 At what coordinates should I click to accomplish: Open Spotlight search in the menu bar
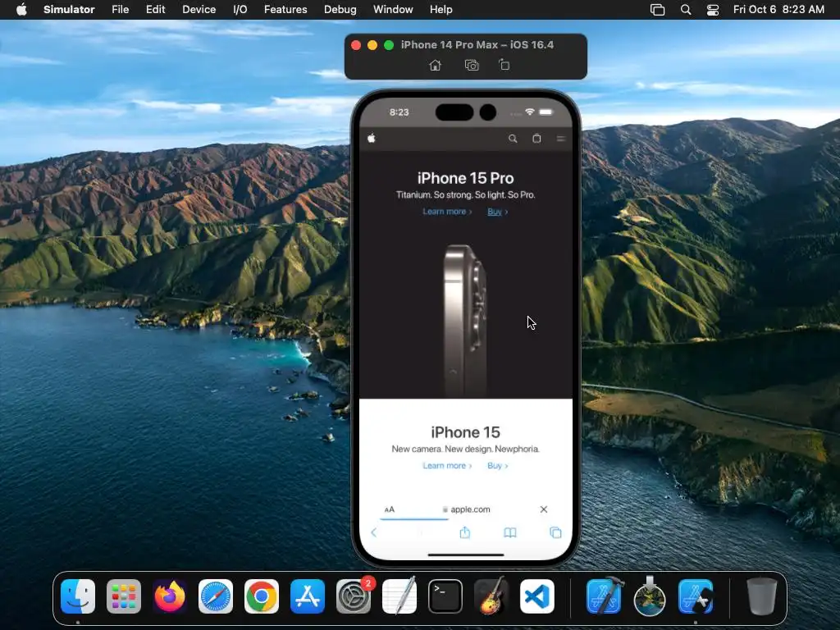(685, 10)
